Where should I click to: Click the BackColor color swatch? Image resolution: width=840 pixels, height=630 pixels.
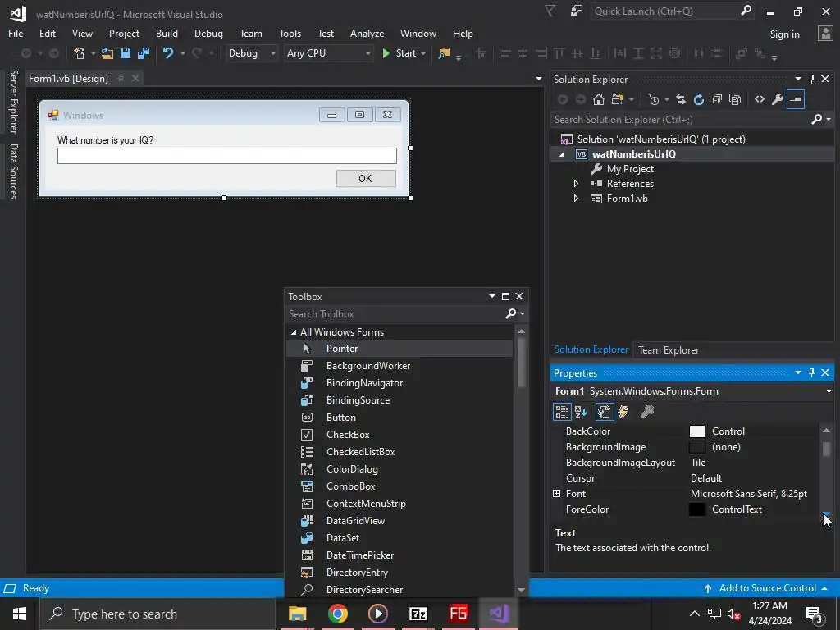(x=697, y=431)
